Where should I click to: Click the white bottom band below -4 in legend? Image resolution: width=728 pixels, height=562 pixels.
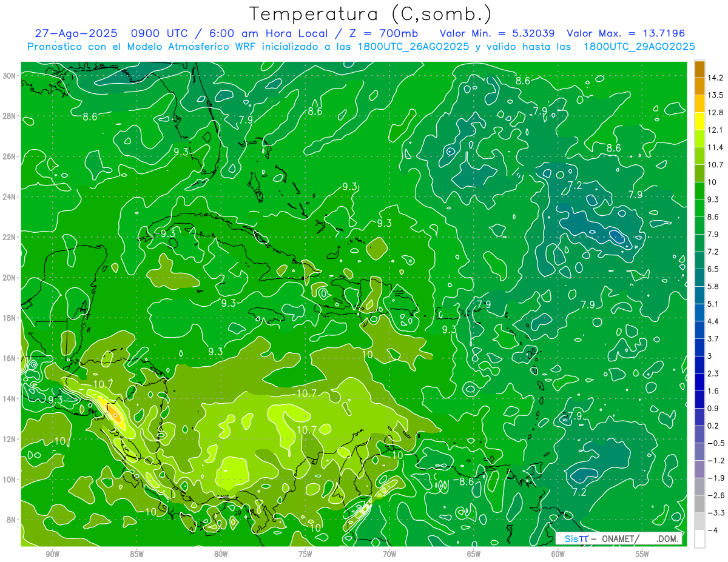coord(699,539)
